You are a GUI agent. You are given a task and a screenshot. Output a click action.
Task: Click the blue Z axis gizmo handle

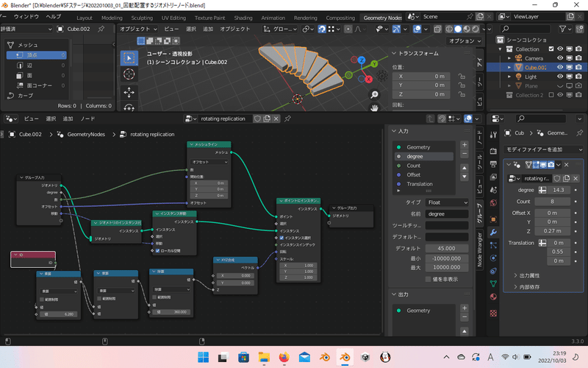click(x=361, y=60)
